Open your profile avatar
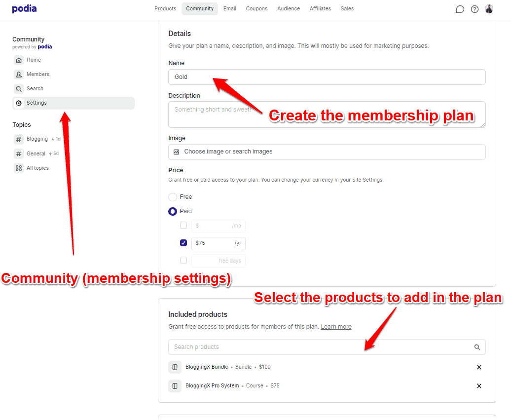Screen dimensions: 511x420 489,9
